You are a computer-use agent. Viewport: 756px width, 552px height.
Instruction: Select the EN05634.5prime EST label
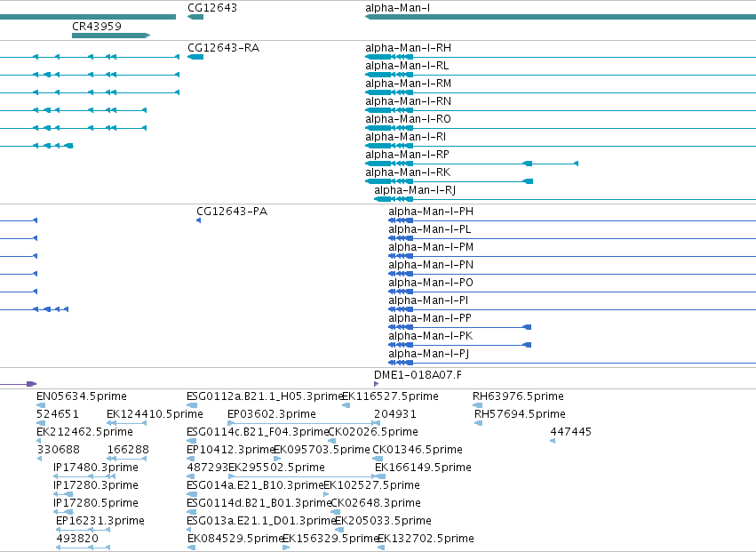[82, 396]
